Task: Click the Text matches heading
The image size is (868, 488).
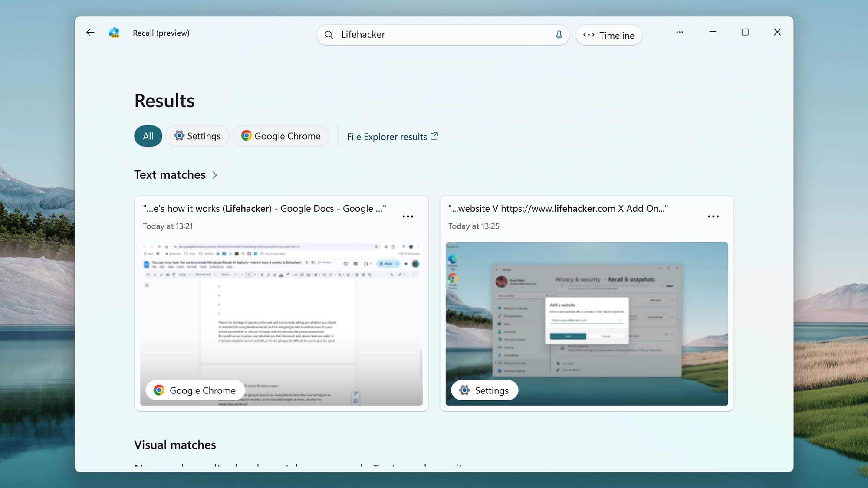Action: 170,175
